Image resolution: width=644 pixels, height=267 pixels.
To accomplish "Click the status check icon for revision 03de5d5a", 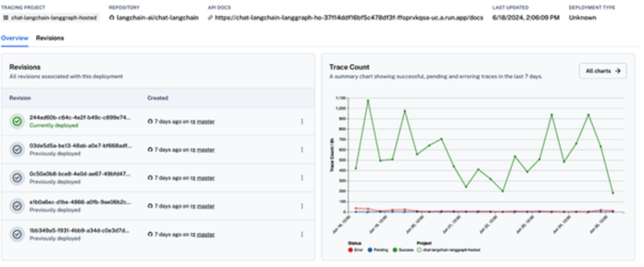I will [17, 150].
